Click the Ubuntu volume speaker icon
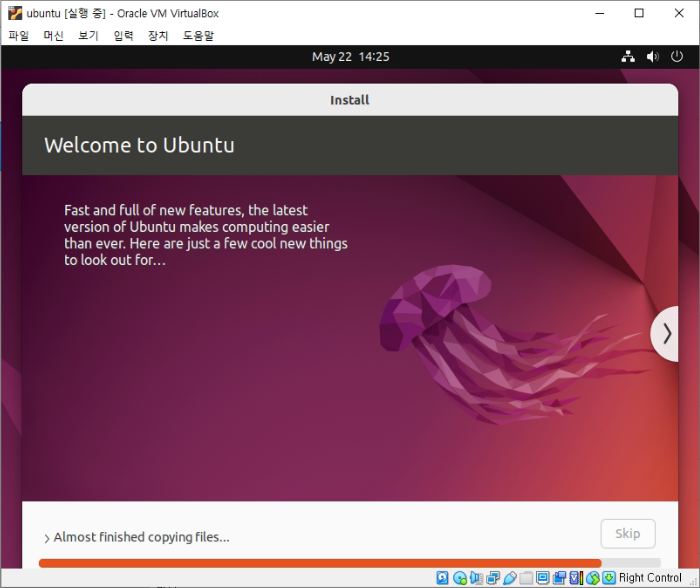 tap(652, 57)
